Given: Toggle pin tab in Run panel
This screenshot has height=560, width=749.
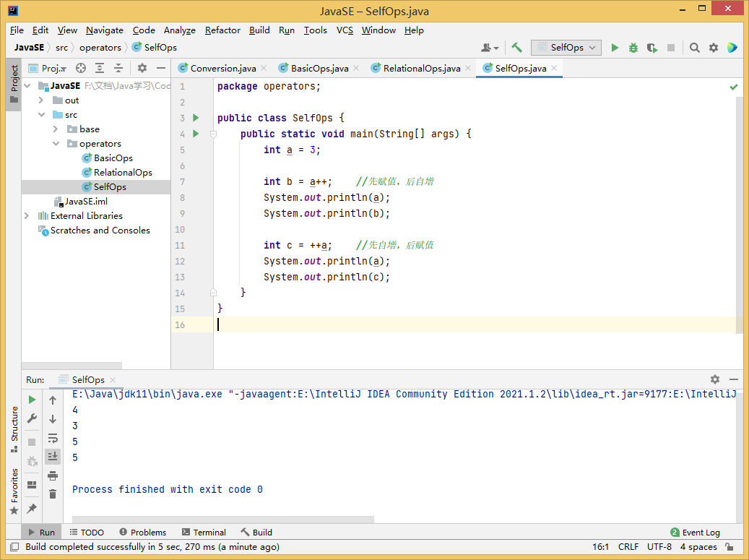Looking at the screenshot, I should point(32,508).
